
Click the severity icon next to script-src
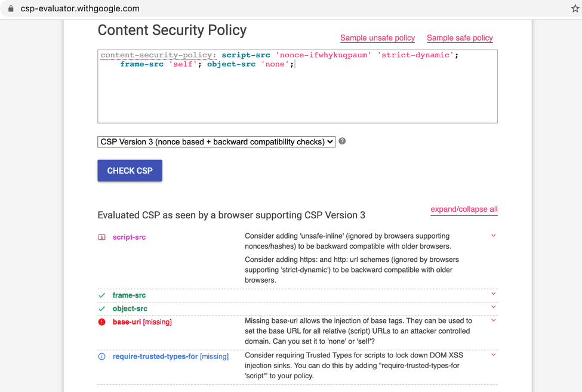tap(101, 237)
